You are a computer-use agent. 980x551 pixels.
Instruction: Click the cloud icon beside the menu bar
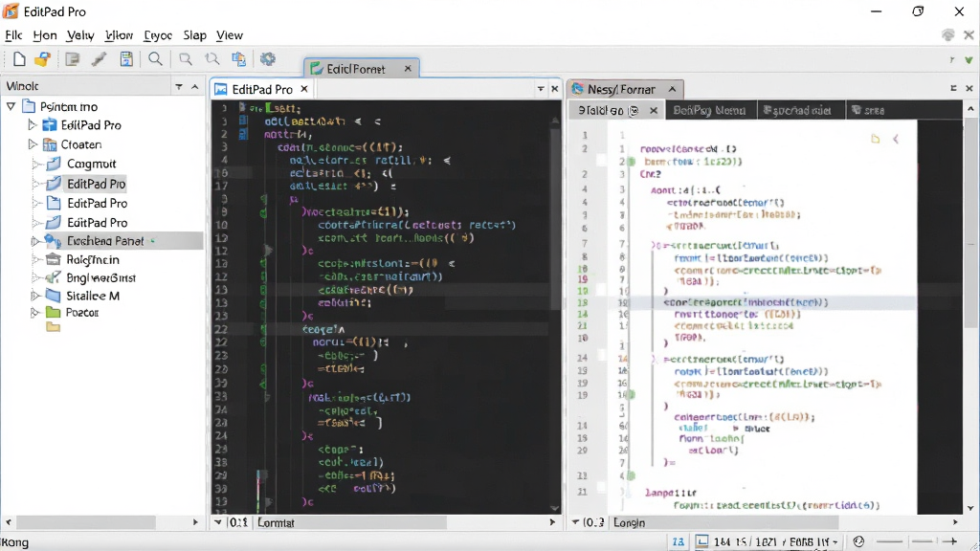point(948,35)
